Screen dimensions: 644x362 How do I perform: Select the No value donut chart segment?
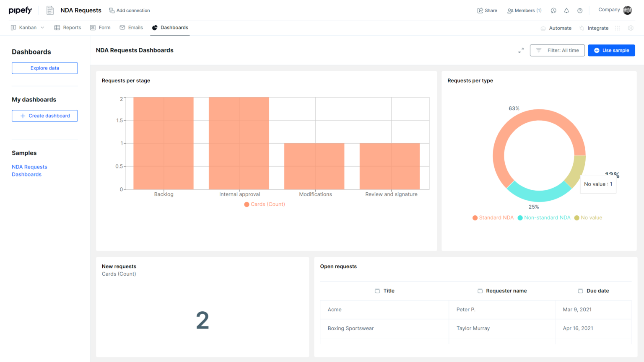(x=579, y=163)
